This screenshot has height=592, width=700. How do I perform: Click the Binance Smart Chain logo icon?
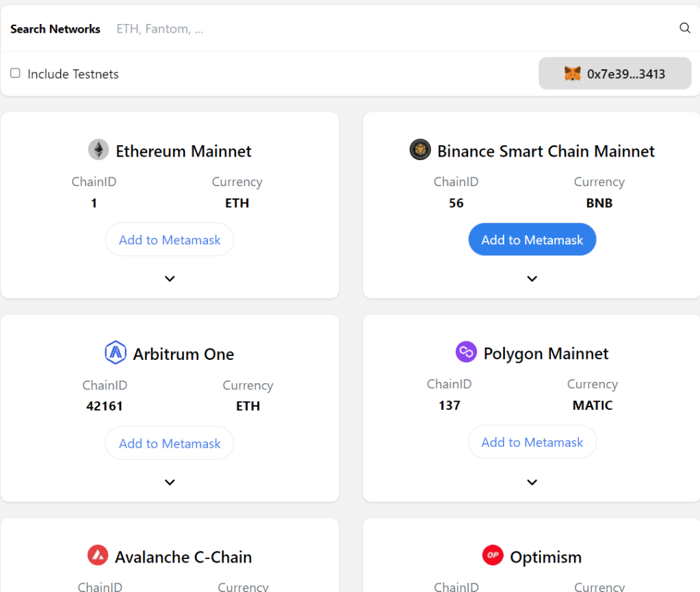click(420, 150)
